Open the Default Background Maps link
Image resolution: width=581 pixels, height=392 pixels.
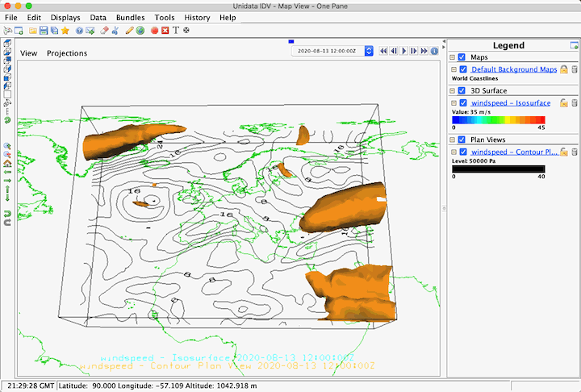click(514, 69)
